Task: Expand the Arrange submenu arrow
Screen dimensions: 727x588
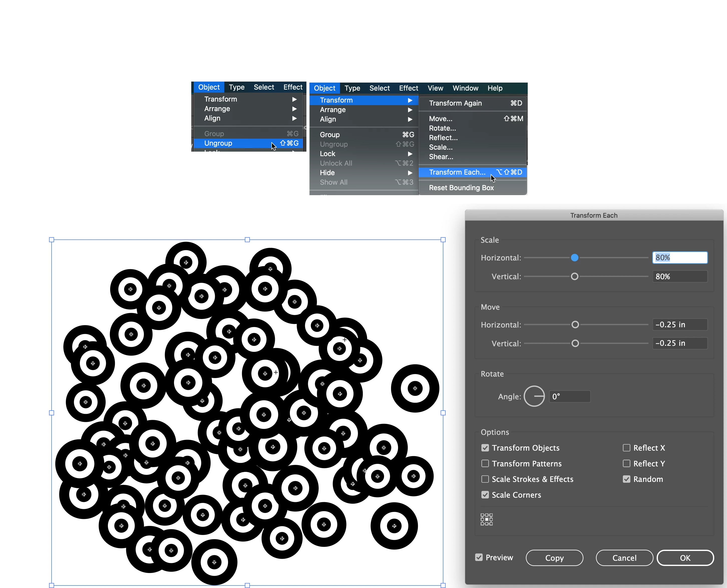Action: click(x=410, y=110)
